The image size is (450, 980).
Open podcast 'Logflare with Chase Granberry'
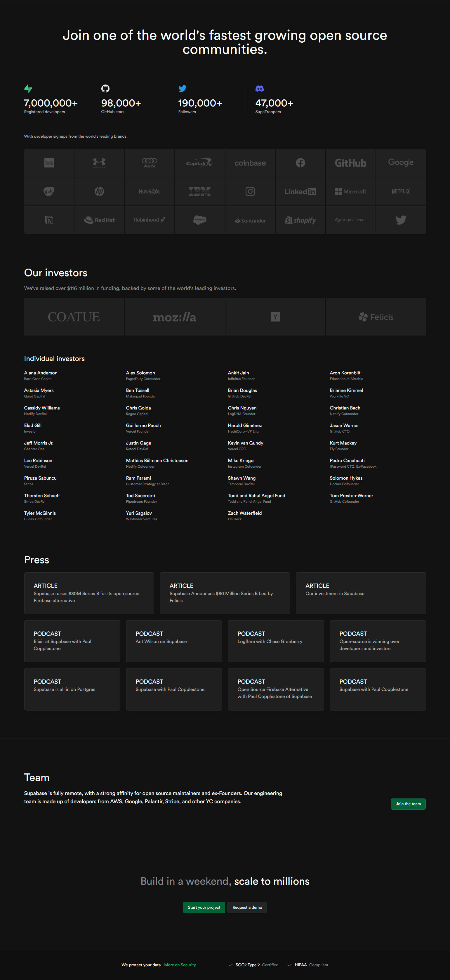[276, 641]
